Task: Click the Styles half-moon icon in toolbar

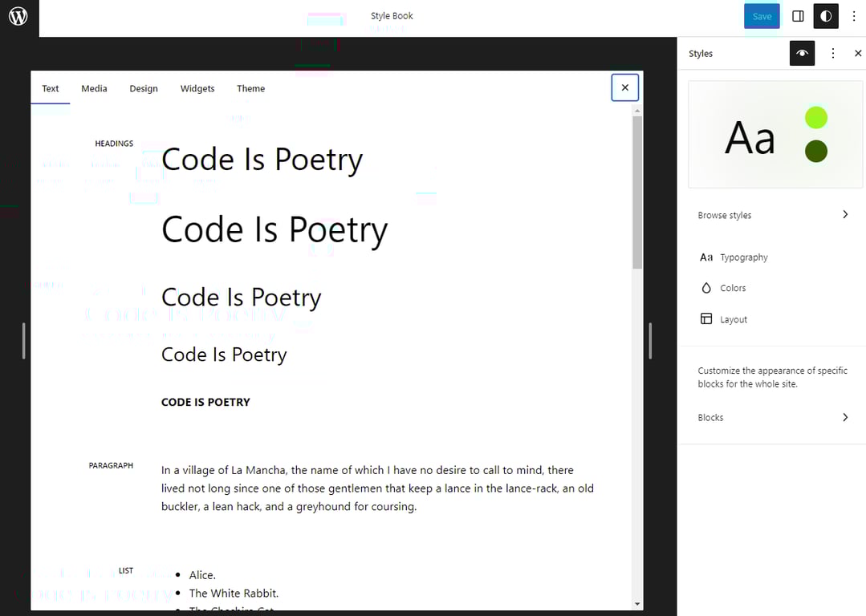Action: coord(826,16)
